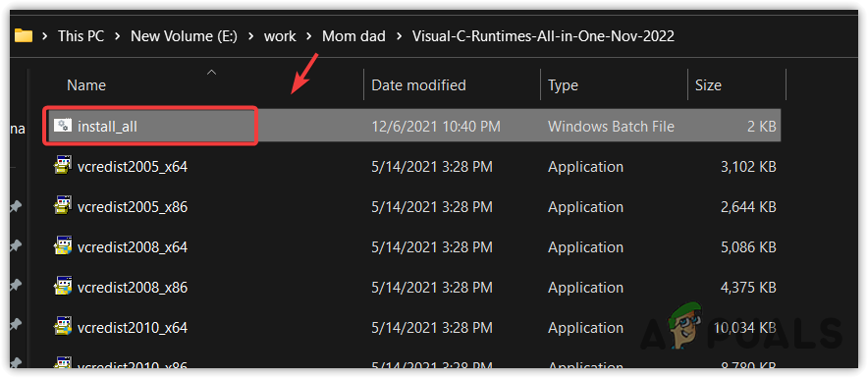This screenshot has width=868, height=378.
Task: Sort files by Type column
Action: (x=563, y=85)
